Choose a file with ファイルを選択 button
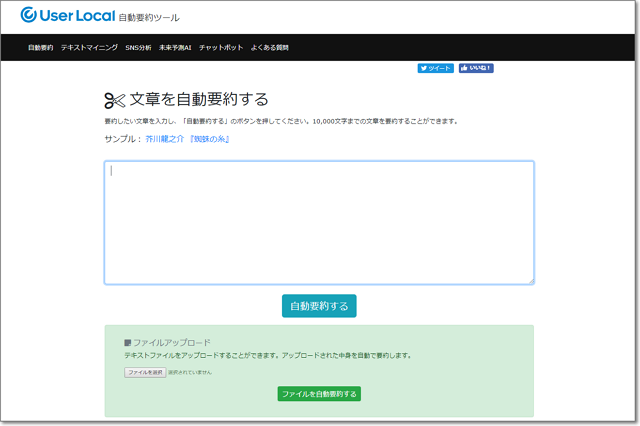This screenshot has height=426, width=640. (x=145, y=372)
